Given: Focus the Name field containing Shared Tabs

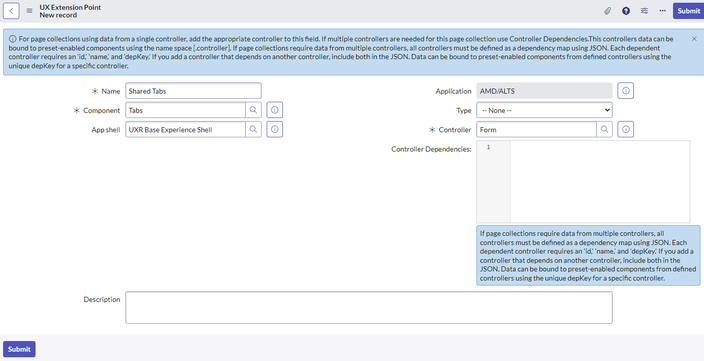Looking at the screenshot, I should 193,91.
